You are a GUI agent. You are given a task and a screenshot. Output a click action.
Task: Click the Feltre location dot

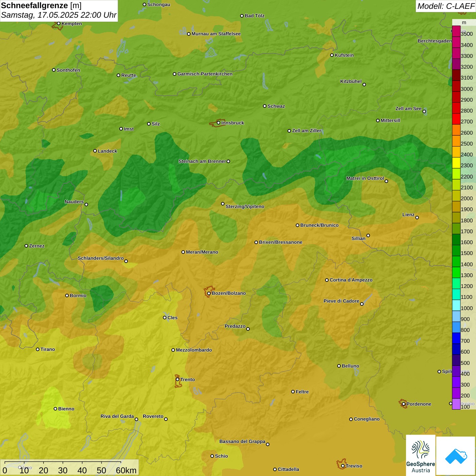(x=293, y=392)
